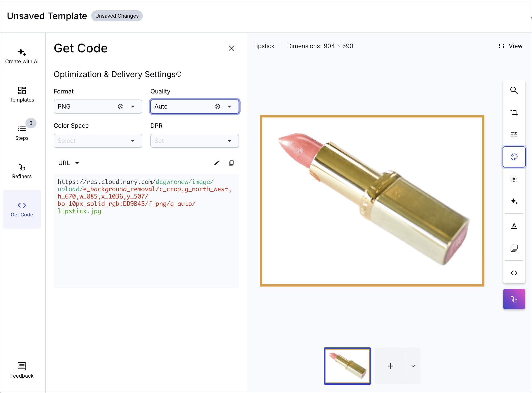Switch to the Steps sidebar tab

22,133
